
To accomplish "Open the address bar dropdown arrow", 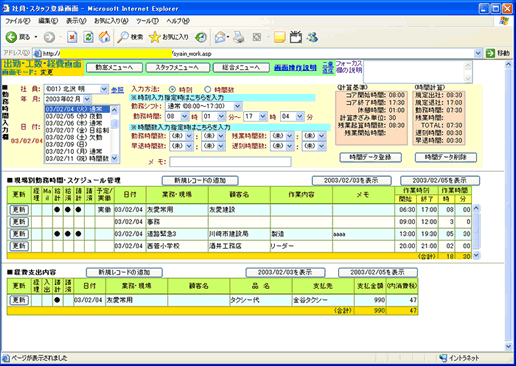I will point(478,53).
